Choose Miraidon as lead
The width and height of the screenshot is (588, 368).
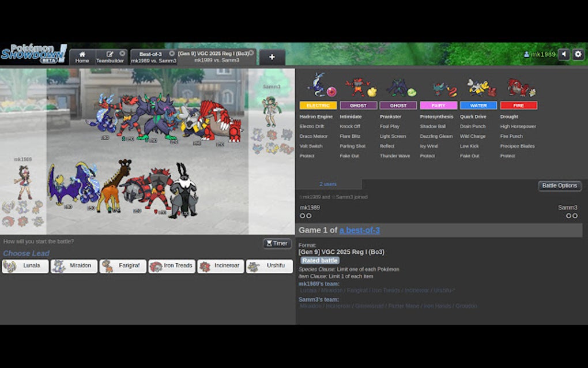74,266
